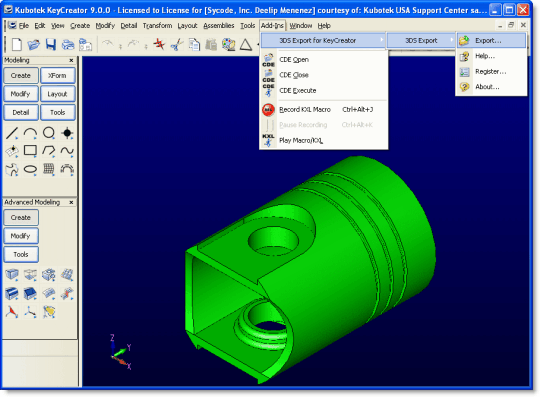Image resolution: width=540 pixels, height=397 pixels.
Task: Select the dark blue sweep solid icon
Action: pyautogui.click(x=30, y=293)
